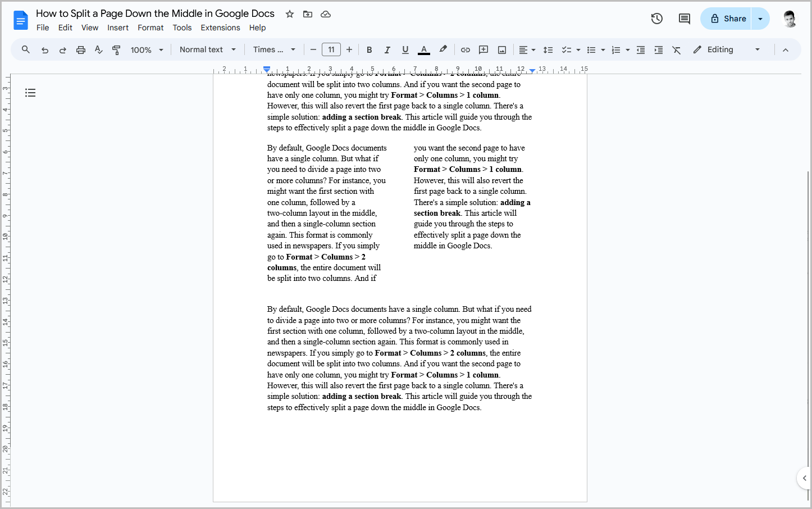
Task: Clear formatting
Action: coord(677,50)
